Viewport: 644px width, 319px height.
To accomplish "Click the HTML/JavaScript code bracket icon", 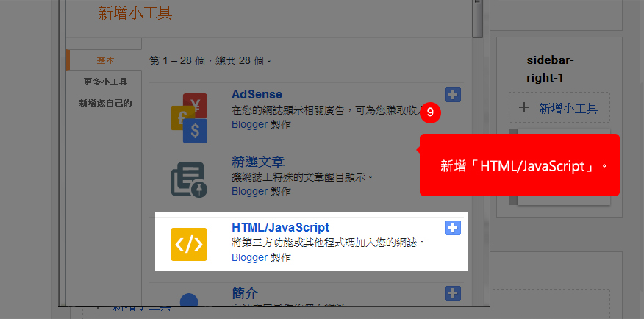I will [x=189, y=244].
